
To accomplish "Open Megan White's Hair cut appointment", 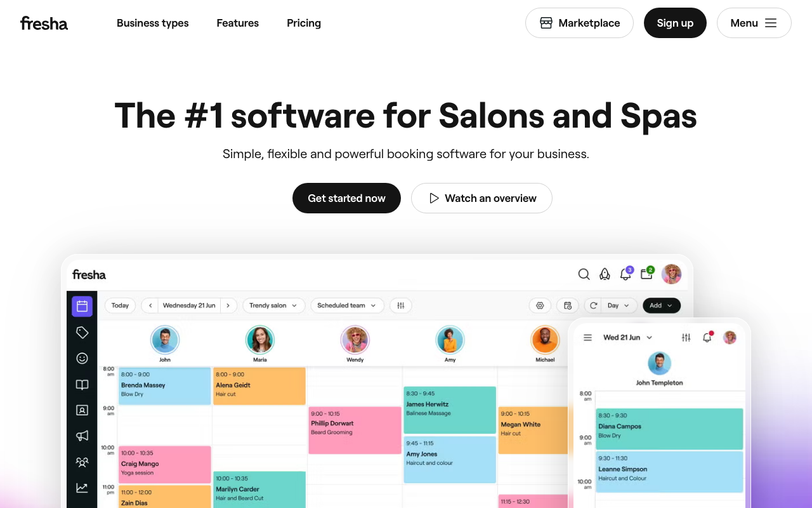I will [x=533, y=431].
